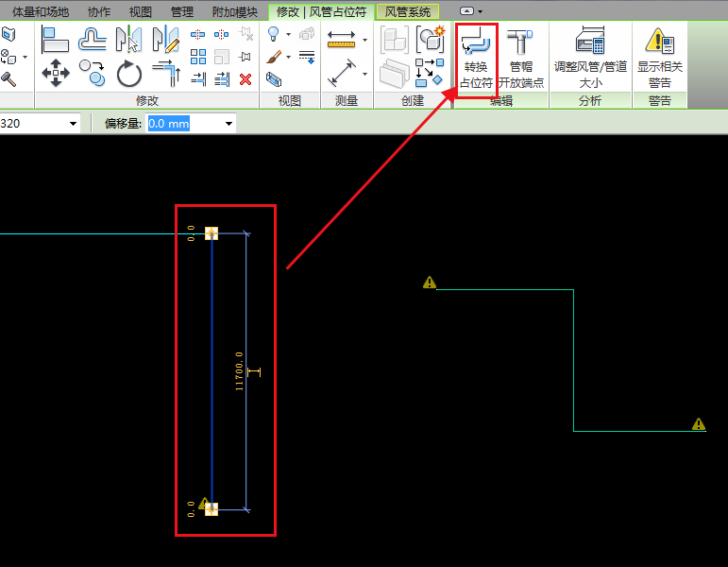Viewport: 728px width, 567px height.
Task: Open the 视图 ribbon tab
Action: [140, 11]
